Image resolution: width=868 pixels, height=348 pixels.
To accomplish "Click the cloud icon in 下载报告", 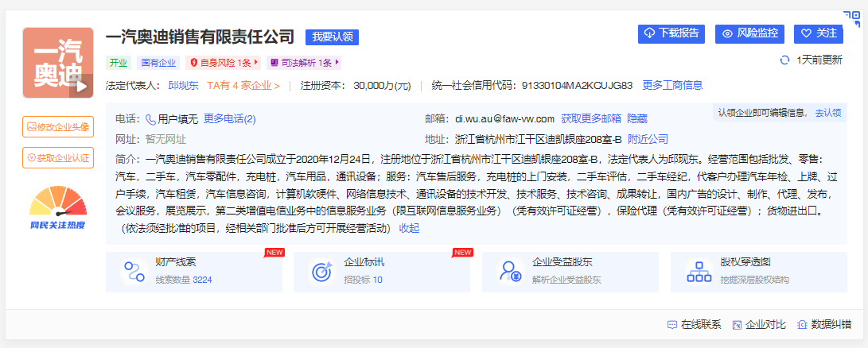I will point(650,33).
